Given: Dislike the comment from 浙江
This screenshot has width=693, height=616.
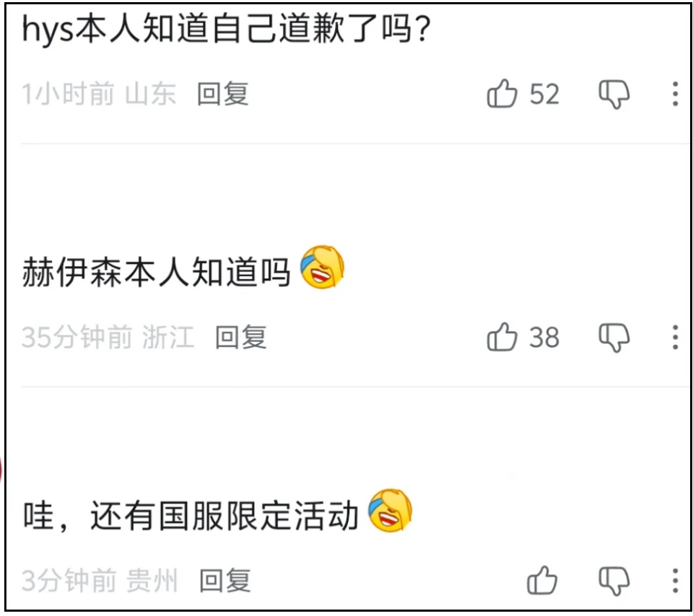Looking at the screenshot, I should pos(614,337).
